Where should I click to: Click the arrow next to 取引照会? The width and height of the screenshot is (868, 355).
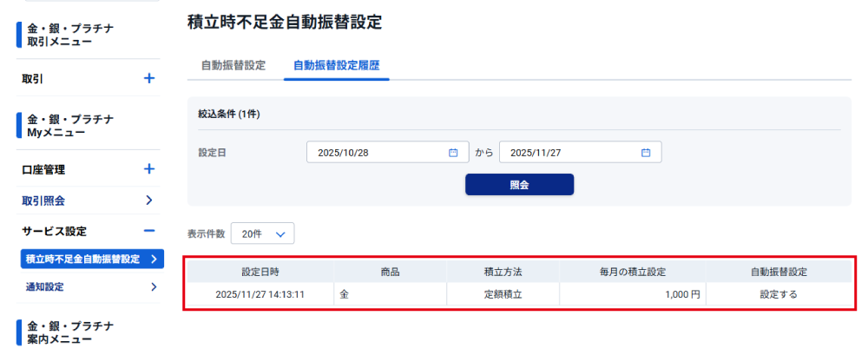(148, 201)
